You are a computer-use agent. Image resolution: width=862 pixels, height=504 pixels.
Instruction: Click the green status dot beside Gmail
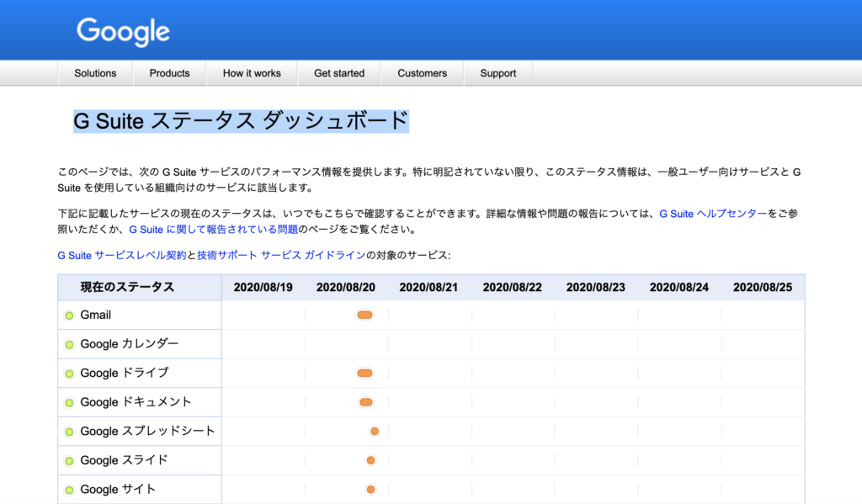point(69,316)
